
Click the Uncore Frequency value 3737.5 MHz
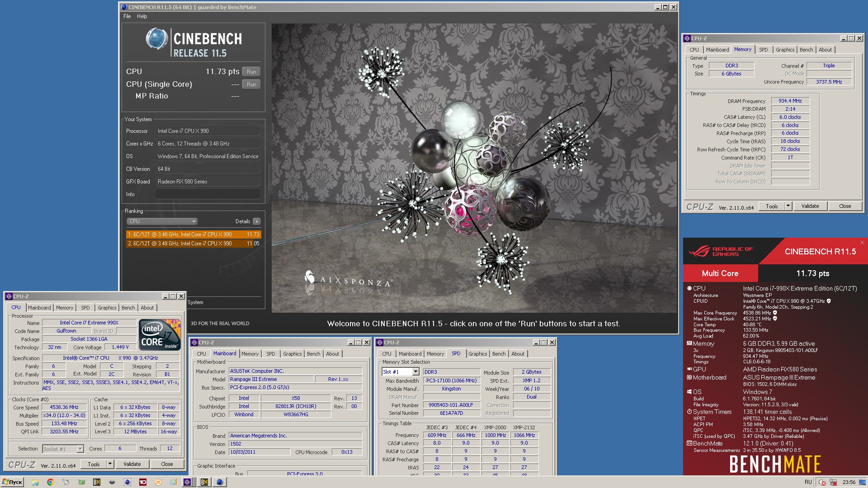829,82
